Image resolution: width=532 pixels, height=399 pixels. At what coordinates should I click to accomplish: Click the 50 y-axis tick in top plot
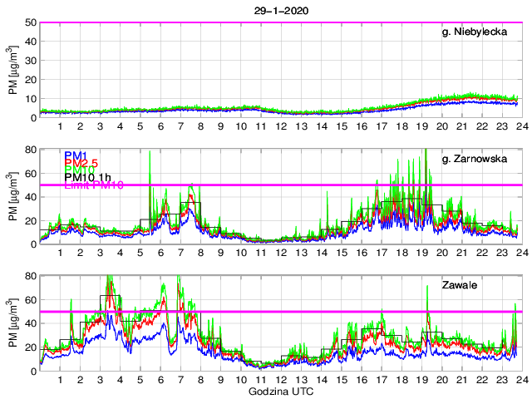point(32,22)
